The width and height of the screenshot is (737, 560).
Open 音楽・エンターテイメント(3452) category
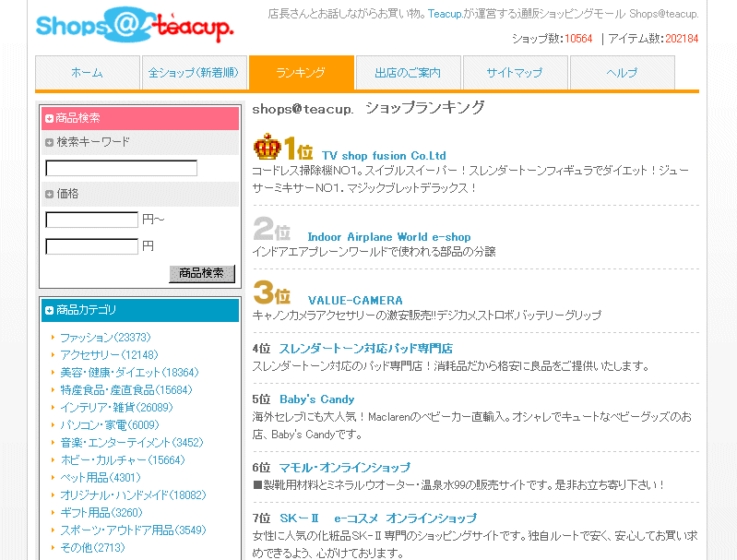click(x=132, y=443)
